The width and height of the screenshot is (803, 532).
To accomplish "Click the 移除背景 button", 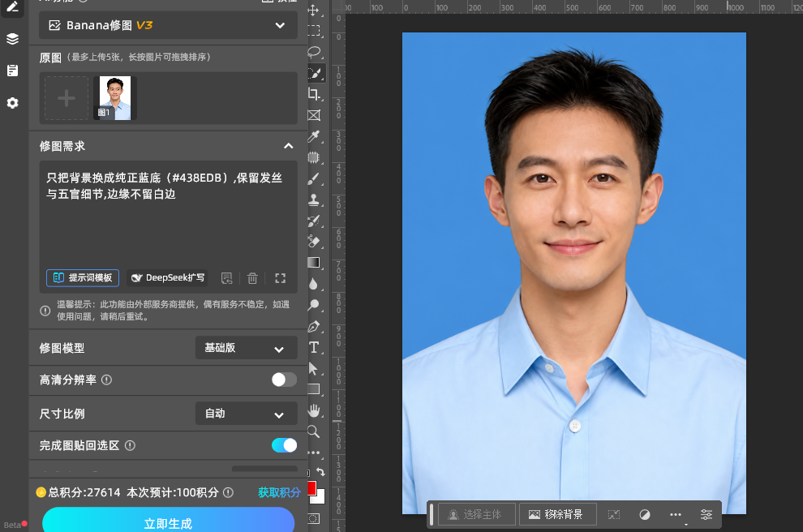I will (558, 515).
